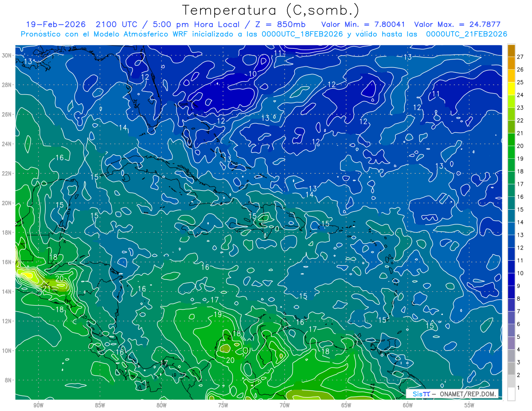The image size is (532, 411).
Task: Click yellow legend segment between 24 and 25
Action: click(511, 89)
